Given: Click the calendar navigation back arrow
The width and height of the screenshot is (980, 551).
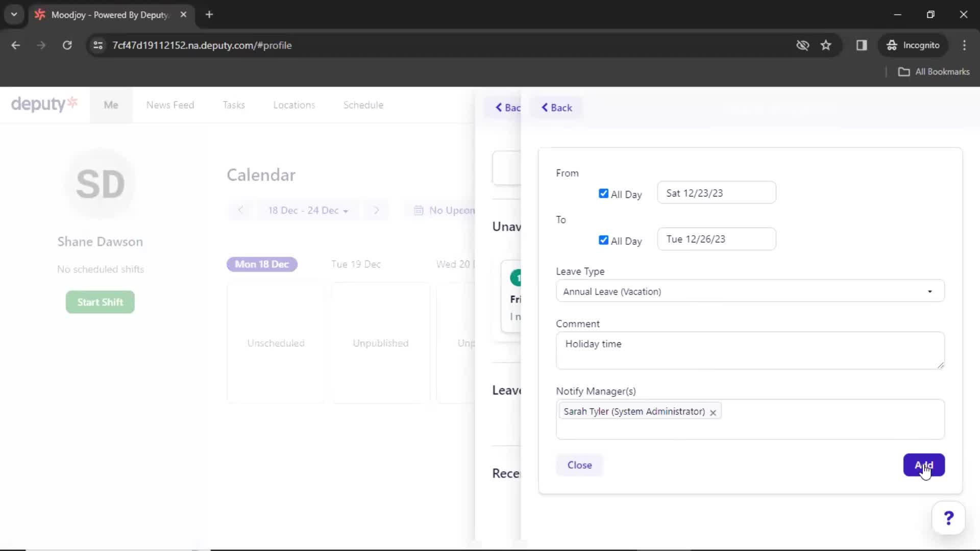Looking at the screenshot, I should 240,210.
